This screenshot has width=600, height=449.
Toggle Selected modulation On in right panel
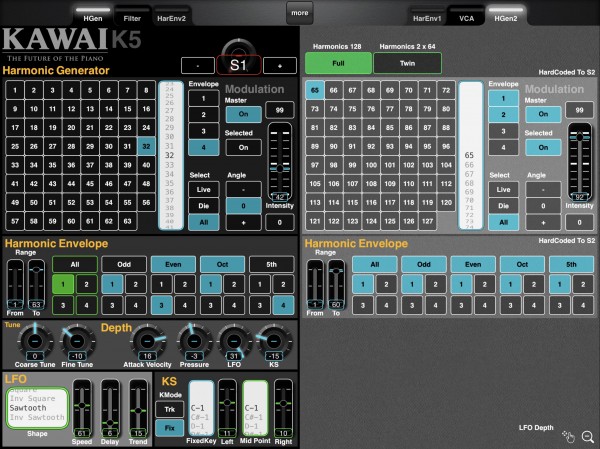(x=543, y=147)
